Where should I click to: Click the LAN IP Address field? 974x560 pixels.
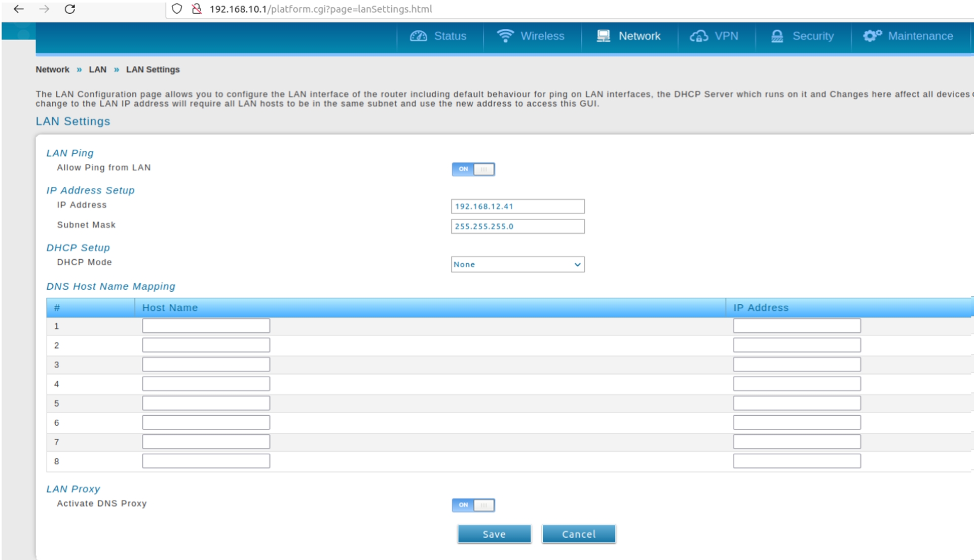[517, 206]
